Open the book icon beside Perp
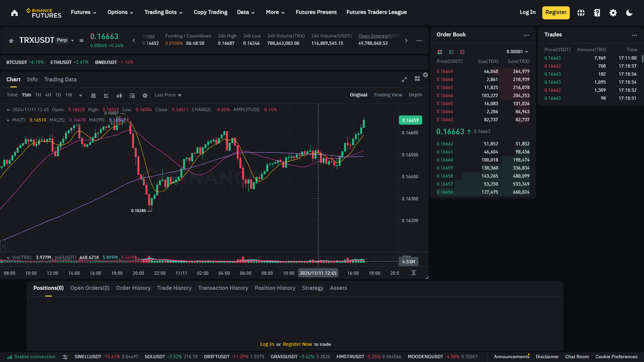 81,40
